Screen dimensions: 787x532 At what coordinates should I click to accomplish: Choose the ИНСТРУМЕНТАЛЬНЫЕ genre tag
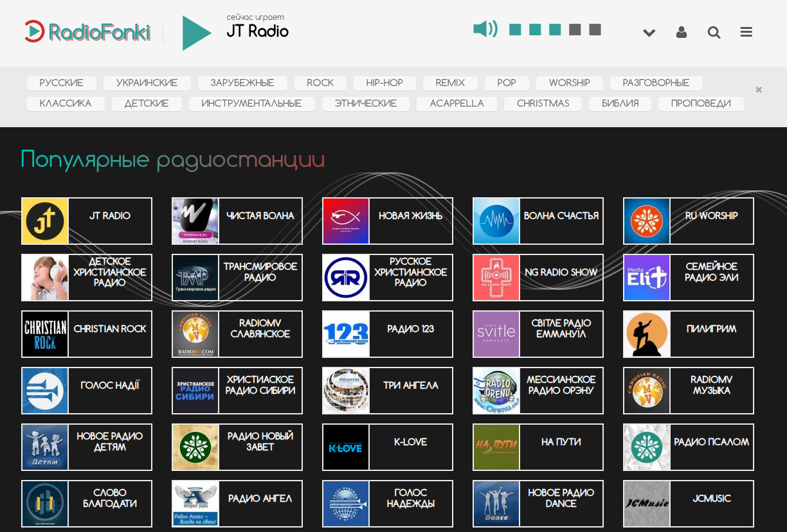[x=251, y=103]
